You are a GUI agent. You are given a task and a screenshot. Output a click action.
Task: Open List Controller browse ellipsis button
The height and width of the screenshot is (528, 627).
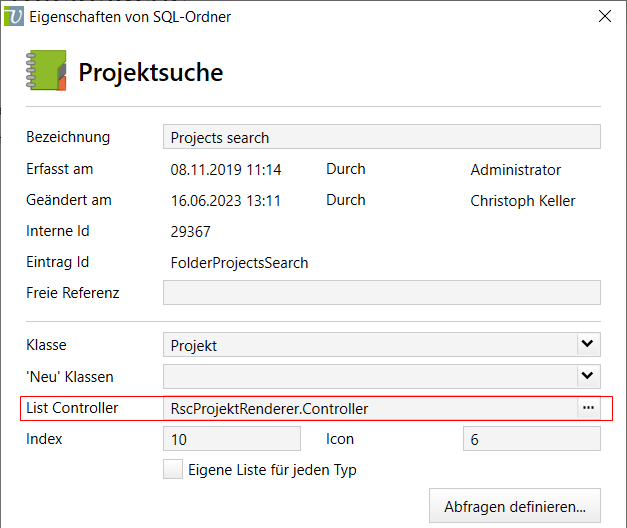588,408
